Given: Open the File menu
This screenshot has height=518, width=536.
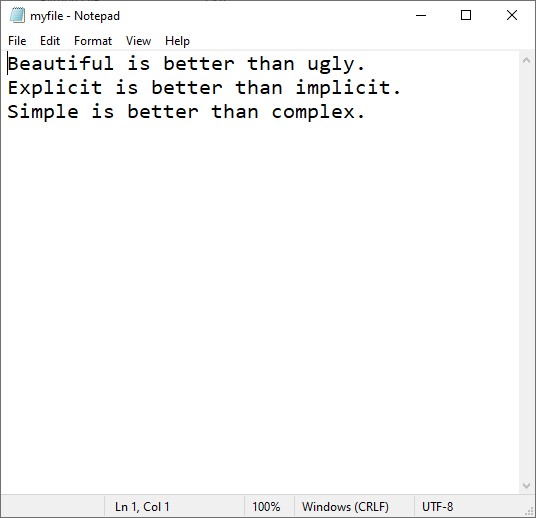Looking at the screenshot, I should [17, 41].
